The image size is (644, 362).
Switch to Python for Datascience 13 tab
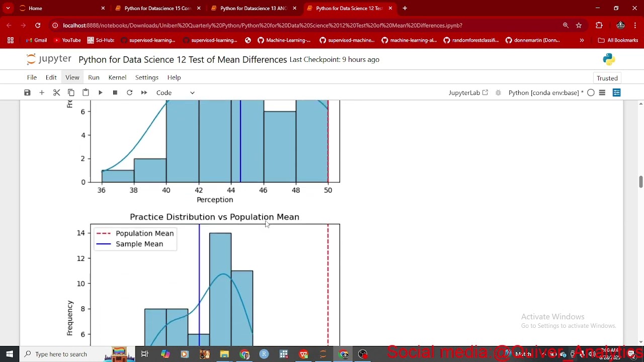(x=254, y=8)
